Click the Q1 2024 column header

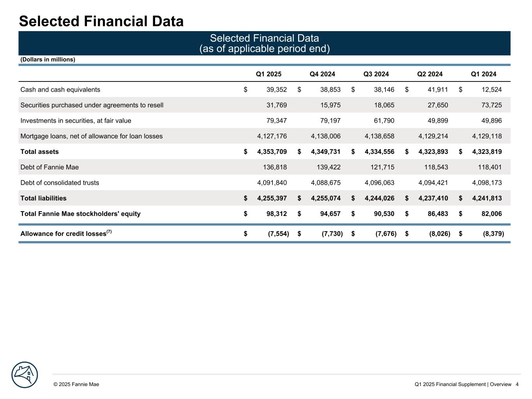pos(484,74)
